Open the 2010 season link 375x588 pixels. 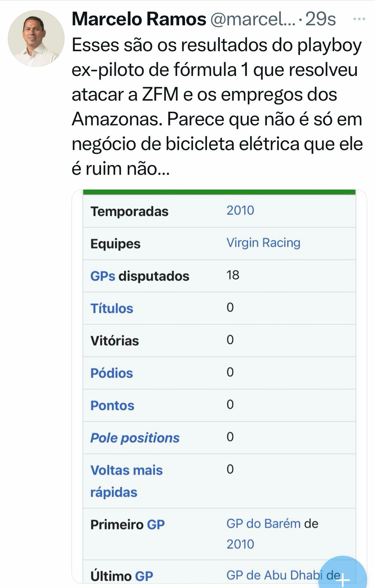pos(240,211)
